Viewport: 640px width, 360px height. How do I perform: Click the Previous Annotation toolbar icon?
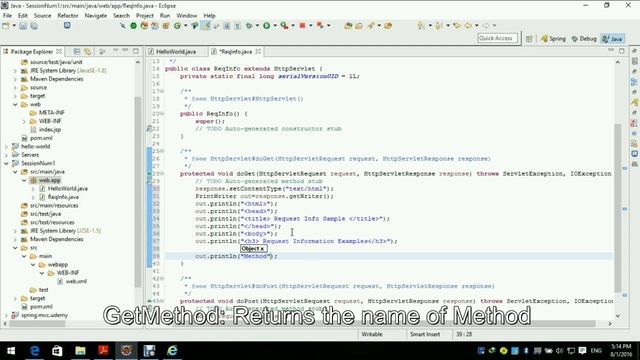[x=439, y=26]
